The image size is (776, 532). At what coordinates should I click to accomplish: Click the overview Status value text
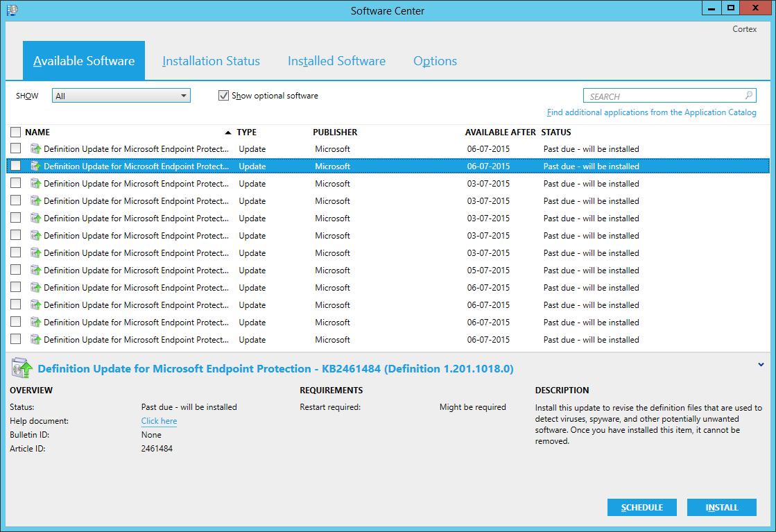[189, 406]
